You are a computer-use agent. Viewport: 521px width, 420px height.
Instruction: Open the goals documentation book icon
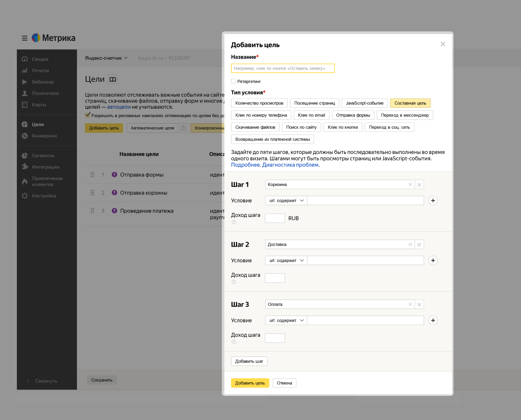[x=113, y=79]
